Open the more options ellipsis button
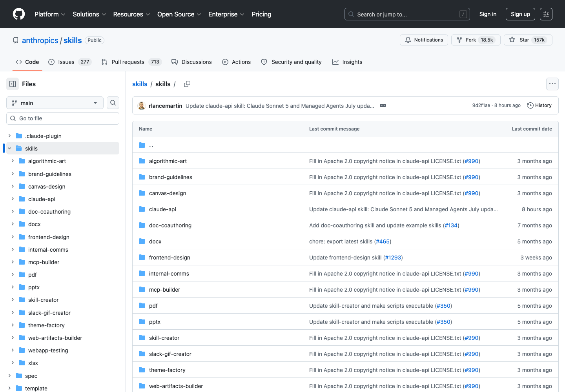Screen dimensions: 565x392 pyautogui.click(x=552, y=84)
